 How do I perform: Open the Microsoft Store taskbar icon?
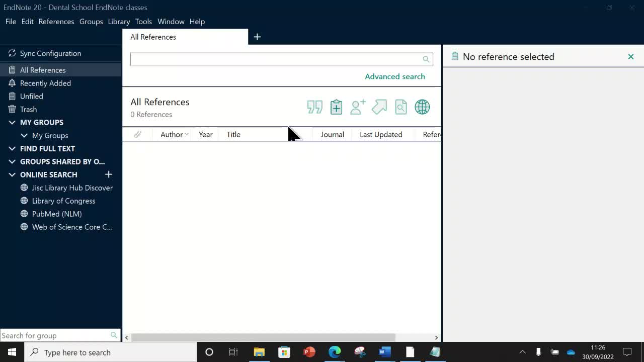(284, 352)
